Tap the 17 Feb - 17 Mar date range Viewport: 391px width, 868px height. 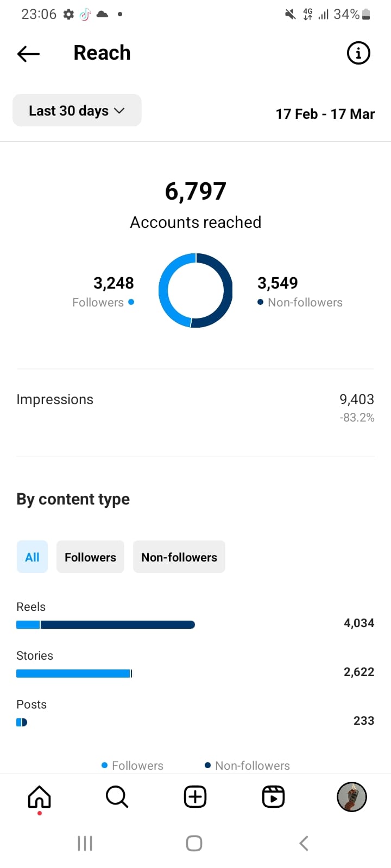tap(325, 114)
